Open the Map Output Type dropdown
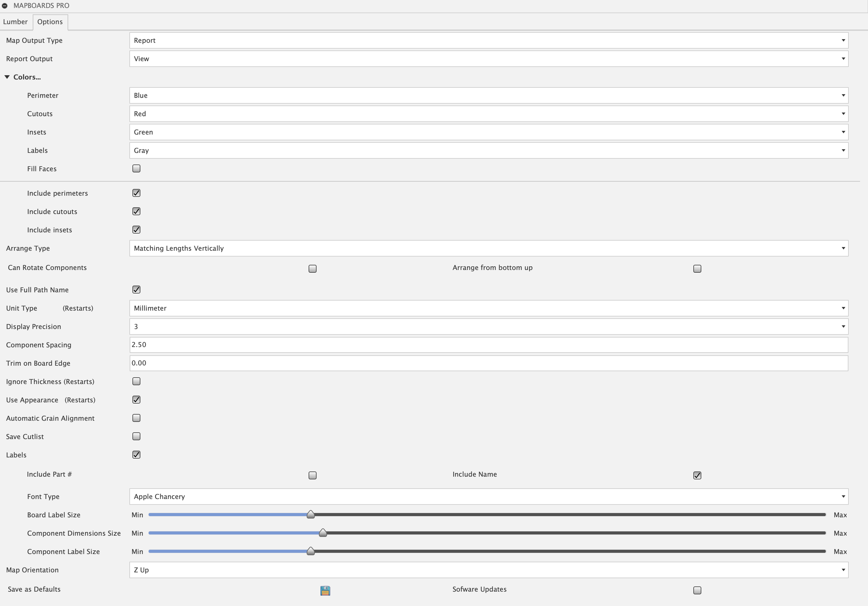The image size is (868, 606). (x=488, y=40)
